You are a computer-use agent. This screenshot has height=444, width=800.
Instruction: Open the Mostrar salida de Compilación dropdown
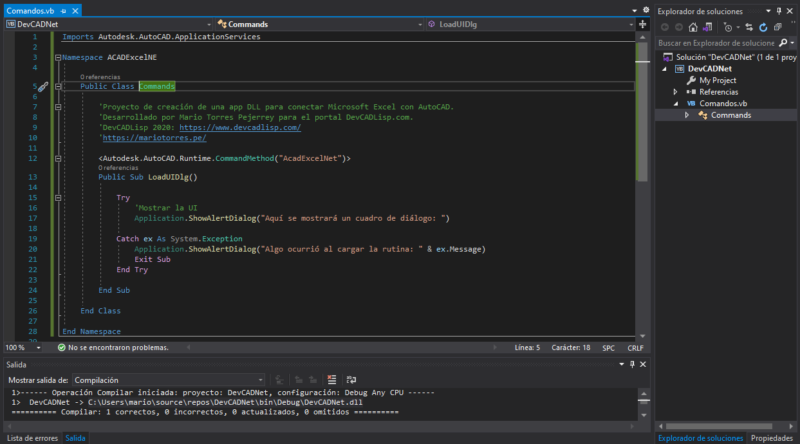coord(261,380)
